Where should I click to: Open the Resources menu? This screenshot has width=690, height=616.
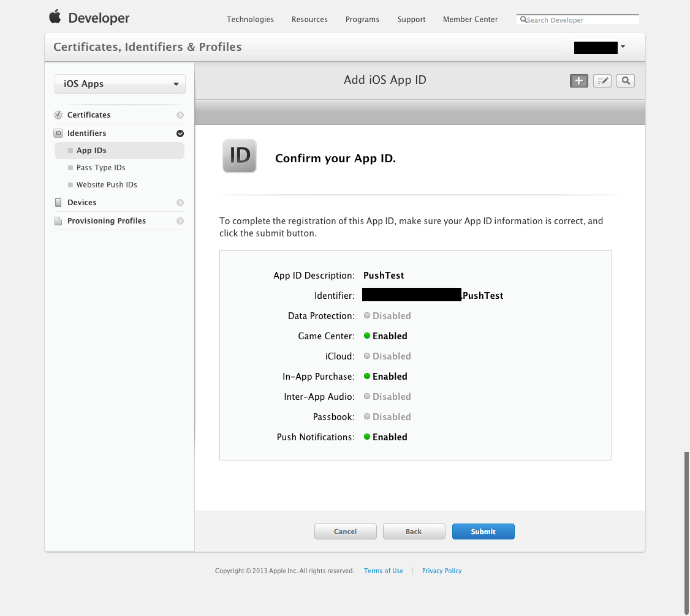click(x=309, y=20)
